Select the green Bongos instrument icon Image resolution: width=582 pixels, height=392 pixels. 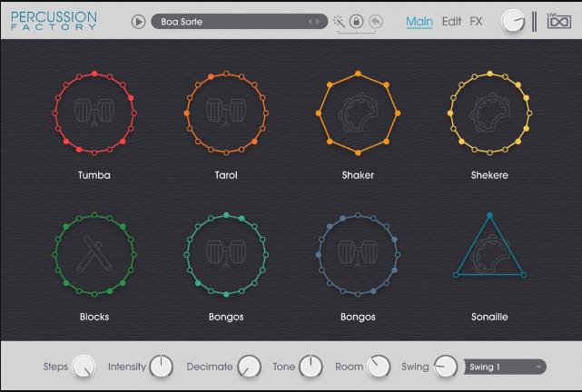pos(225,255)
